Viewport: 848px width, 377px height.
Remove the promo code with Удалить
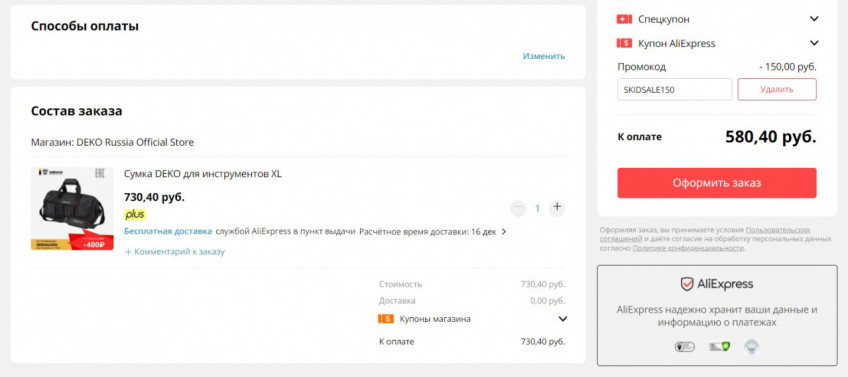point(777,89)
